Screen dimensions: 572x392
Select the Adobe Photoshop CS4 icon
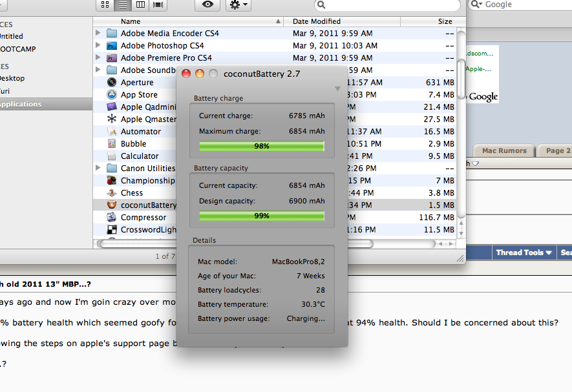(112, 46)
